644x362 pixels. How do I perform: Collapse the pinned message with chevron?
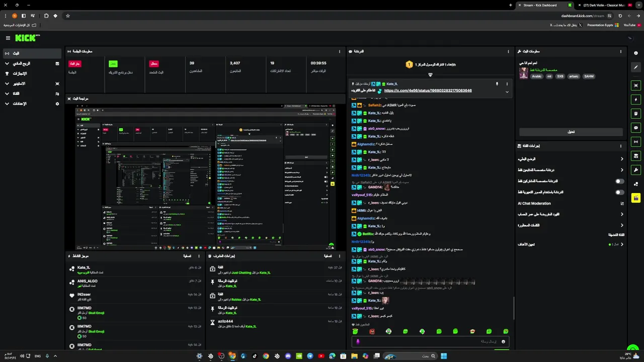click(x=507, y=92)
